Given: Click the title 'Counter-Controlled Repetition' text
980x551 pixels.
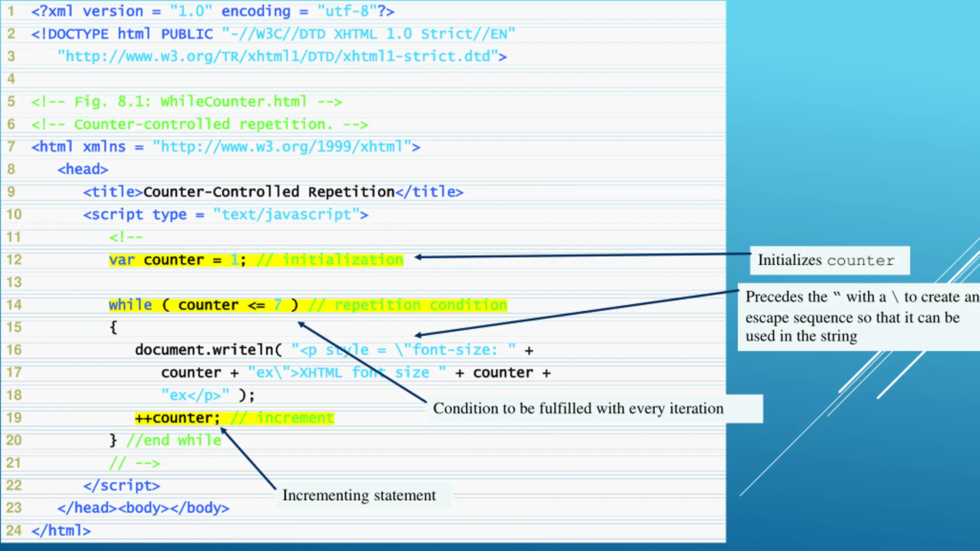Looking at the screenshot, I should [269, 192].
